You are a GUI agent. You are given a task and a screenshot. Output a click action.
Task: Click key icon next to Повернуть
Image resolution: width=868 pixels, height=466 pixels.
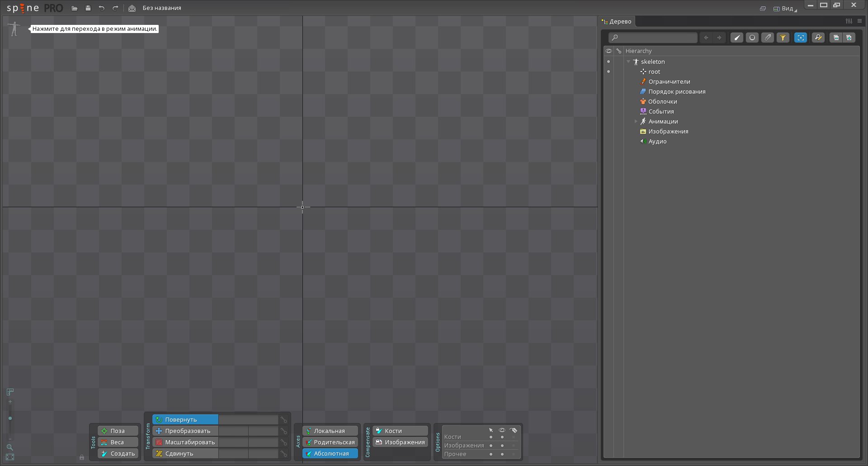284,419
